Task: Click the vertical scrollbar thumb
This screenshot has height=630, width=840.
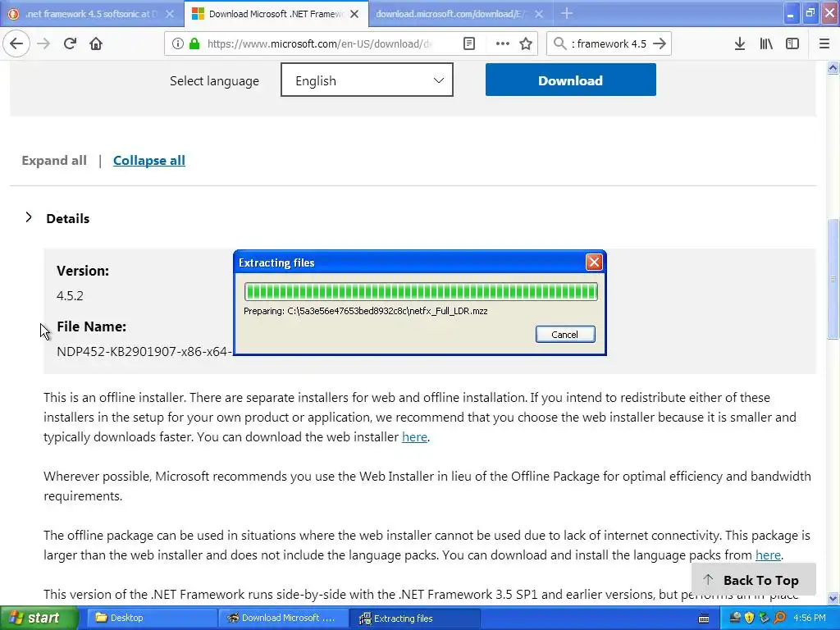Action: tap(833, 279)
